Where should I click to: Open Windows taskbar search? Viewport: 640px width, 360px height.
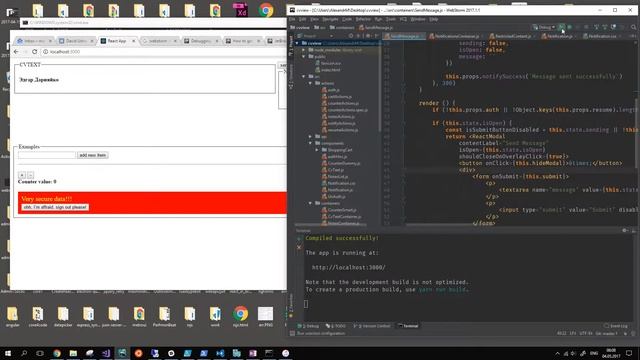pyautogui.click(x=24, y=353)
